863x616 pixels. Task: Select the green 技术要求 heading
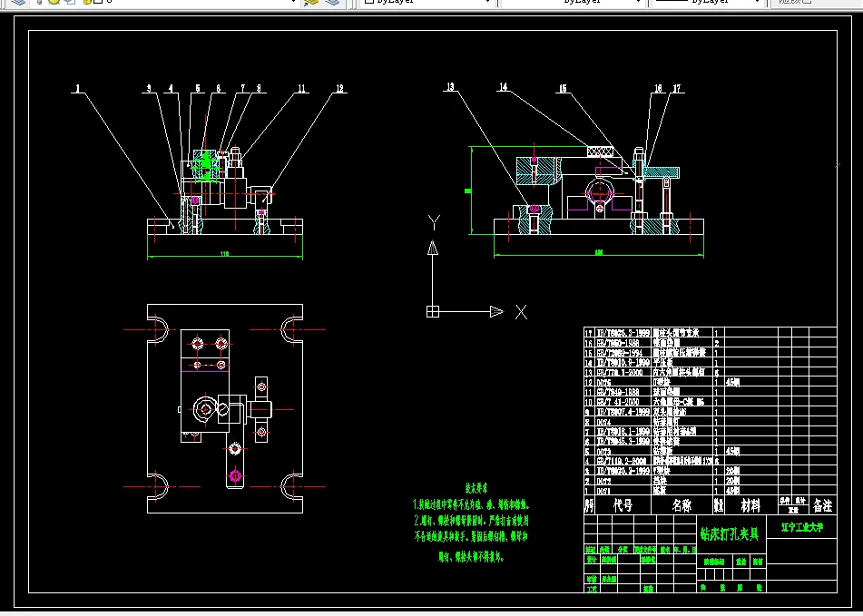[x=476, y=488]
